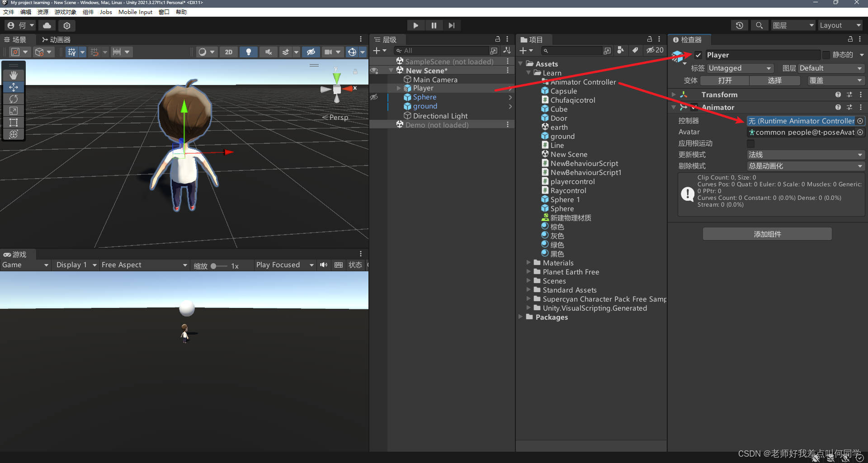Select the Rotate tool
This screenshot has width=868, height=463.
pyautogui.click(x=14, y=99)
